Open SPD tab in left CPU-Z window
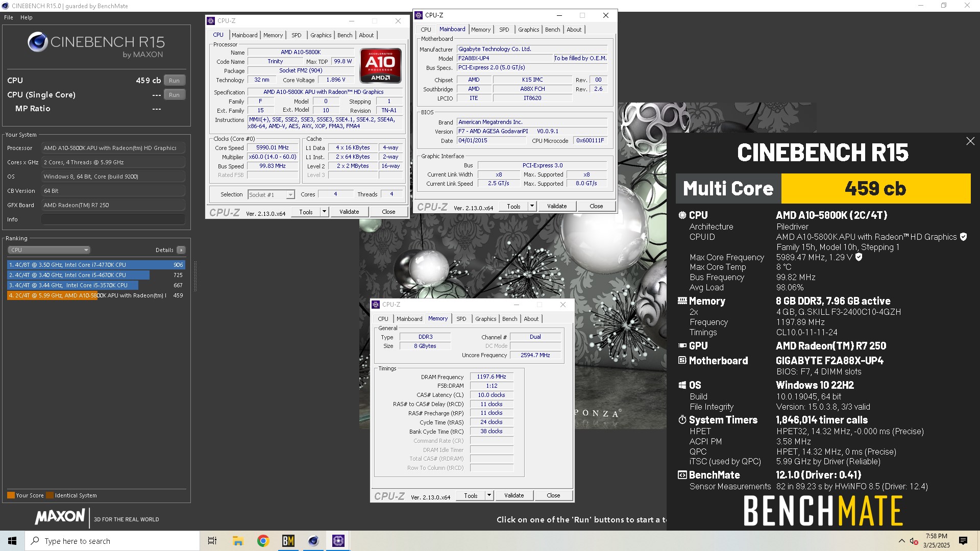 [297, 35]
